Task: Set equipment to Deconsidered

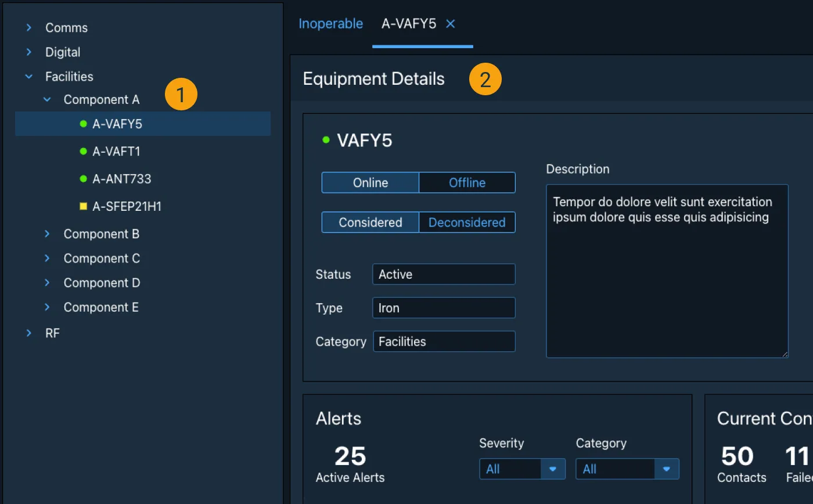Action: coord(467,222)
